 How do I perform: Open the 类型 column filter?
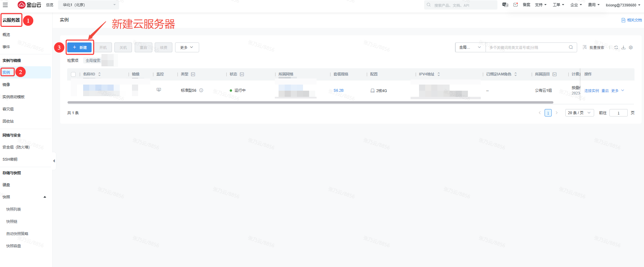pyautogui.click(x=193, y=74)
